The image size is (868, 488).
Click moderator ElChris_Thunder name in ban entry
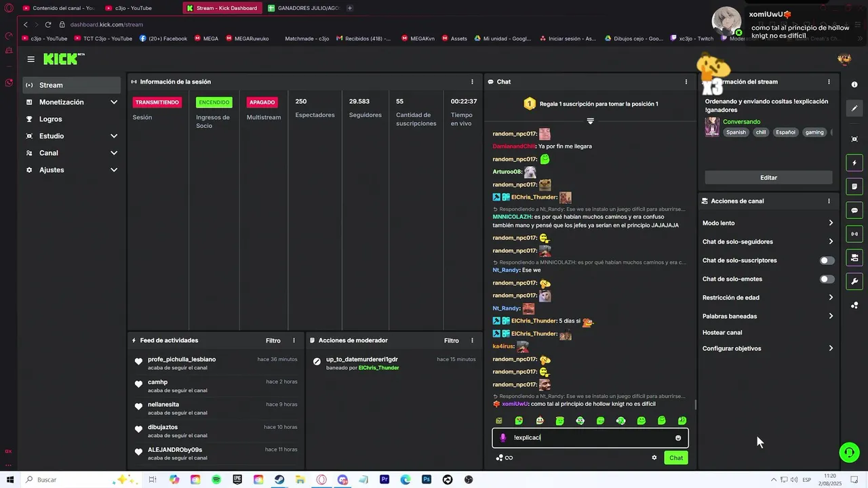pyautogui.click(x=378, y=368)
